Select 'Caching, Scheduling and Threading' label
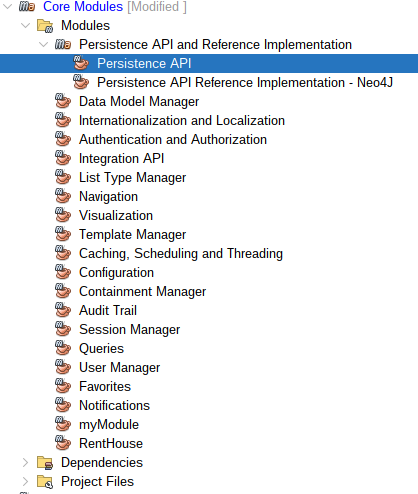Screen dimensions: 418x494 pos(181,254)
